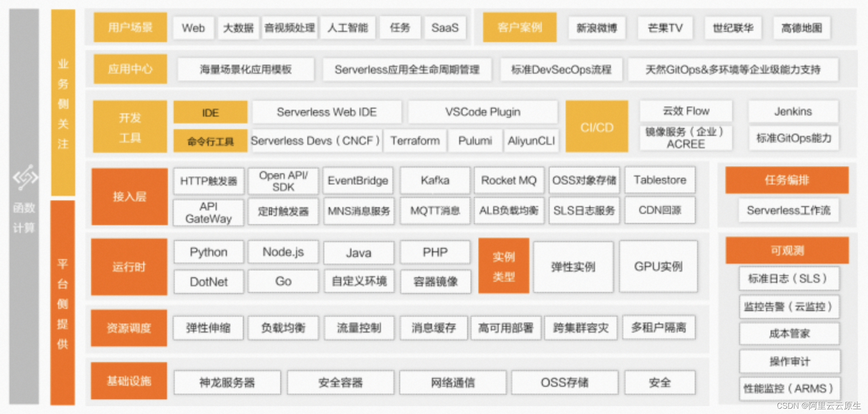Click 标准DevSecOps流程 box

pyautogui.click(x=561, y=70)
